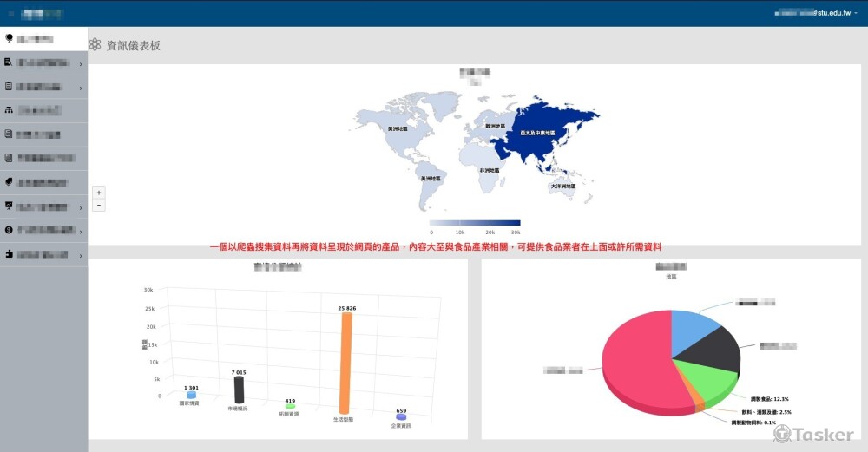868x452 pixels.
Task: Select the clipboard icon in the sidebar
Action: pyautogui.click(x=9, y=86)
